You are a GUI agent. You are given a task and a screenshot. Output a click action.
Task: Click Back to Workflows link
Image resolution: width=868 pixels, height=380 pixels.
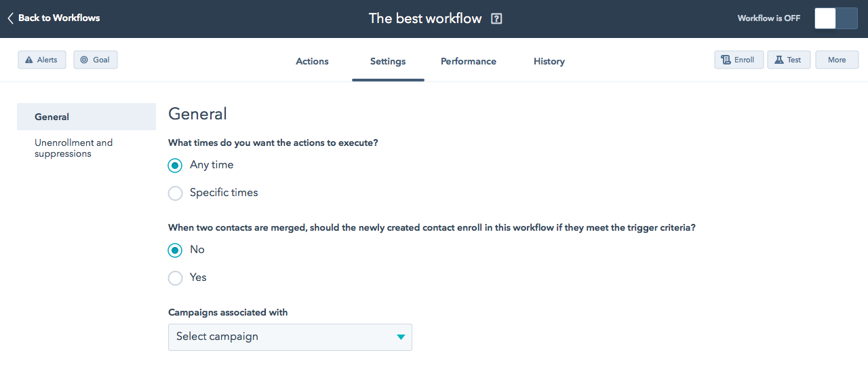coord(58,18)
